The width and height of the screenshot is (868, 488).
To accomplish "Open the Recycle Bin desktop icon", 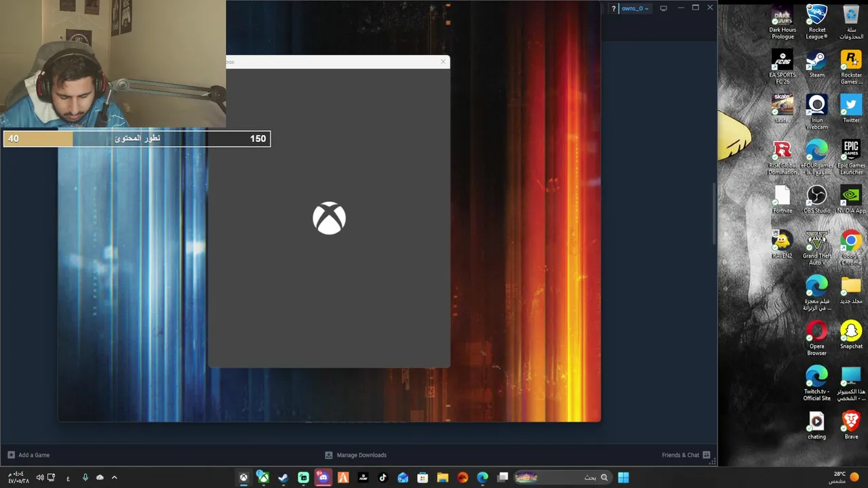I will click(x=851, y=22).
